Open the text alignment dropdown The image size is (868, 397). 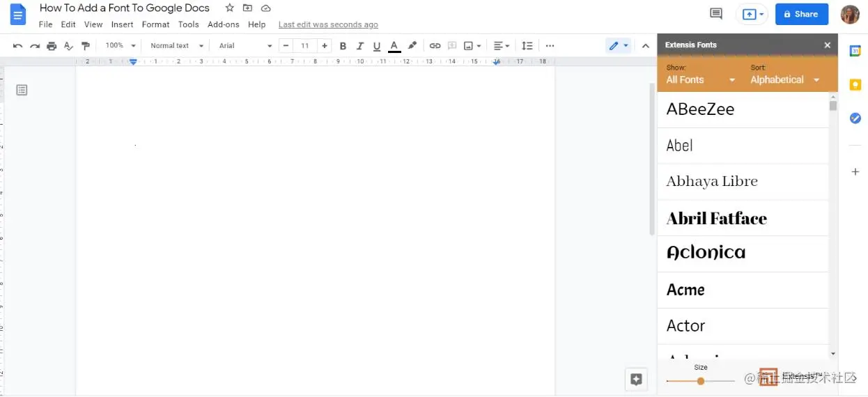point(502,46)
